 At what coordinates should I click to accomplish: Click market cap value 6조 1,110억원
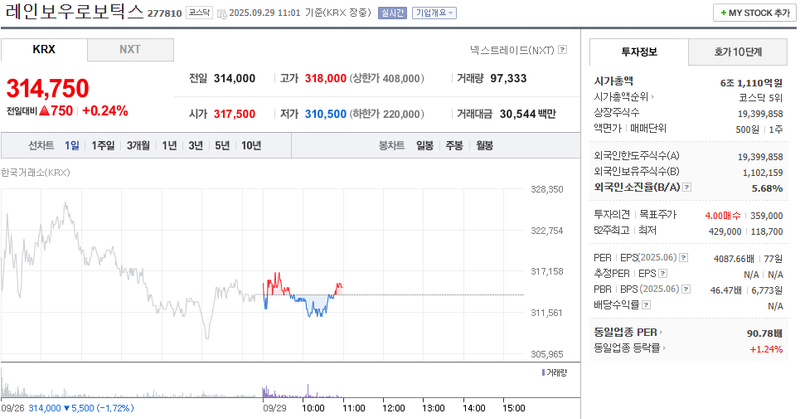coord(751,83)
